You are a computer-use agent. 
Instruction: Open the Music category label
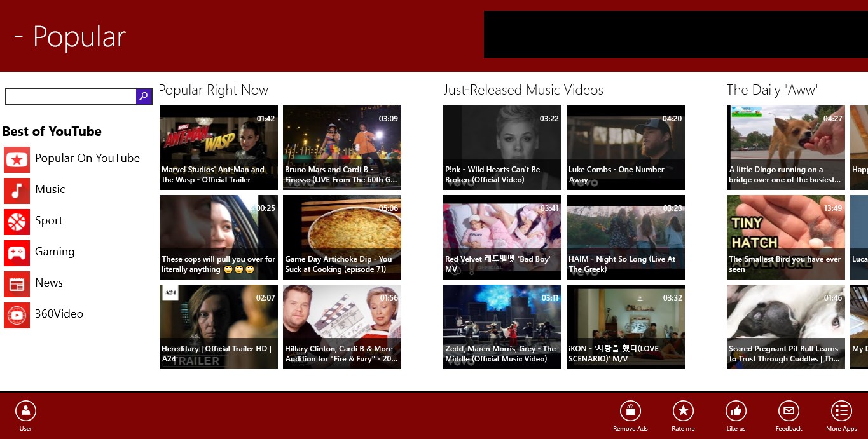coord(50,189)
